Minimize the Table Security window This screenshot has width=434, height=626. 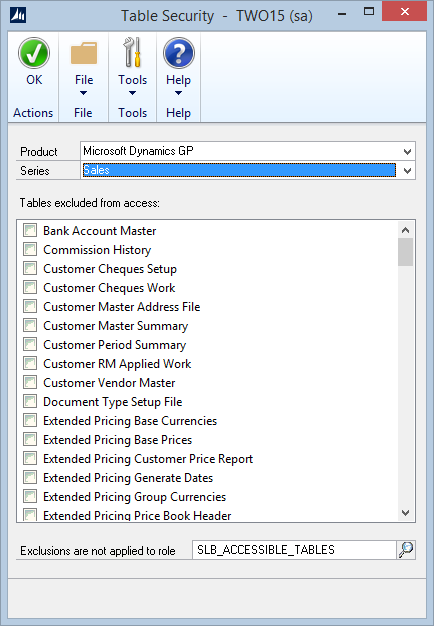point(342,14)
